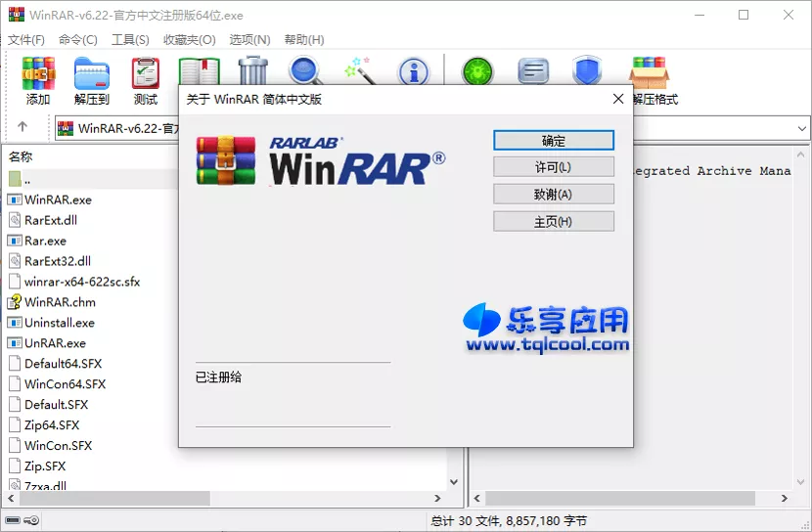Click file list scroll right arrow
Image resolution: width=812 pixels, height=532 pixels.
[x=437, y=499]
